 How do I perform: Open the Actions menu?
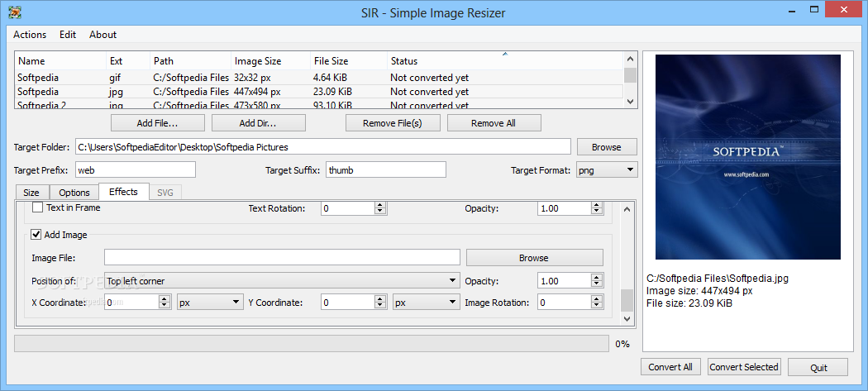click(x=30, y=35)
